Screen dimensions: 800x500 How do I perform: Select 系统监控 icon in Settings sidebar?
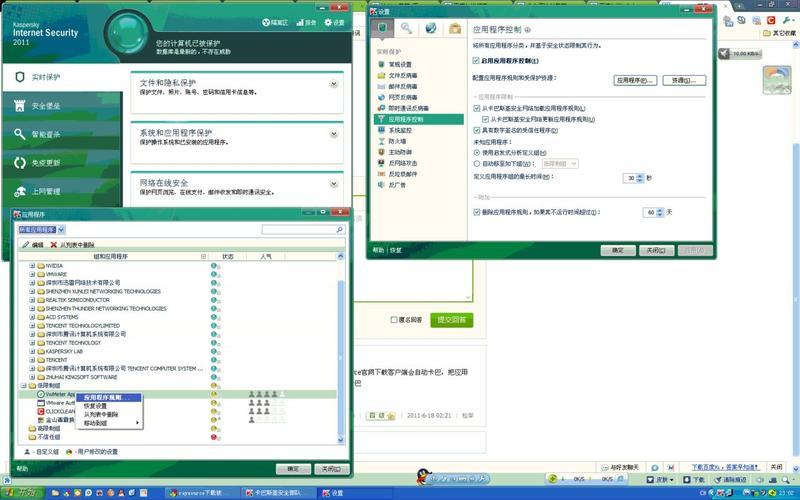(x=381, y=130)
